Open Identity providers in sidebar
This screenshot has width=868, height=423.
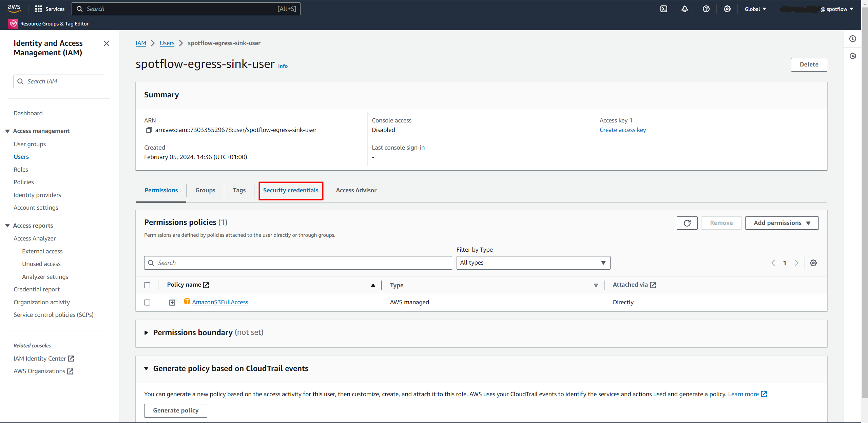pyautogui.click(x=37, y=195)
